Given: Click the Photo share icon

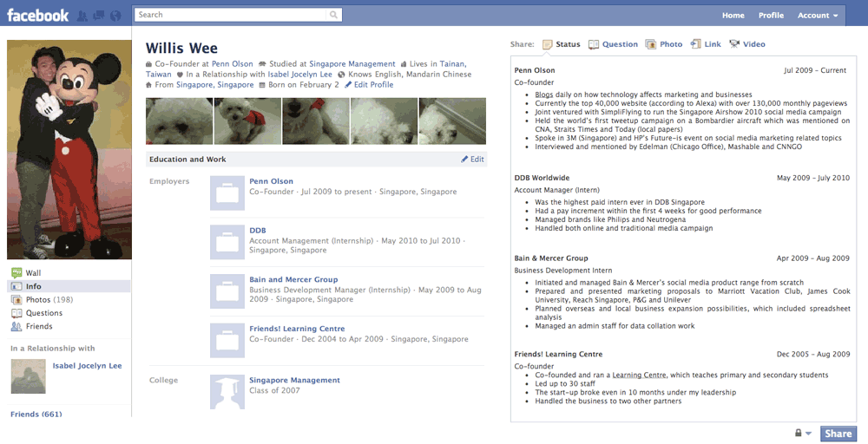Looking at the screenshot, I should [651, 44].
